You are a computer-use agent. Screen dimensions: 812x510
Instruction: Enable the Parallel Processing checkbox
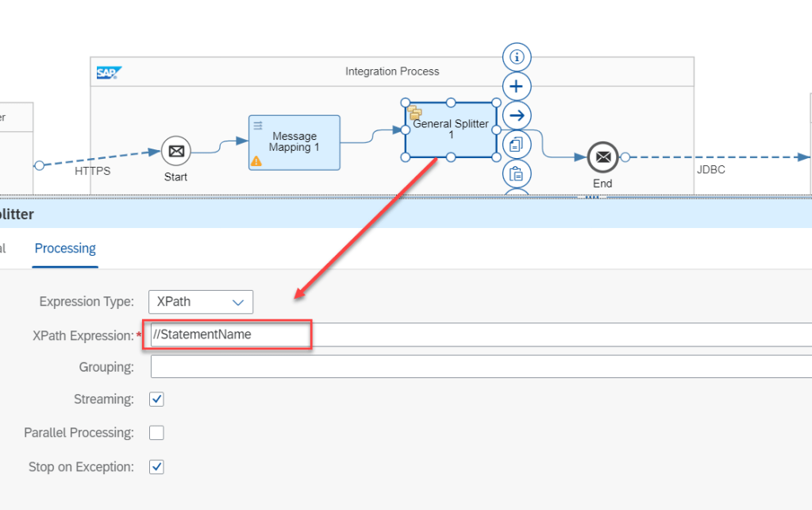tap(157, 433)
